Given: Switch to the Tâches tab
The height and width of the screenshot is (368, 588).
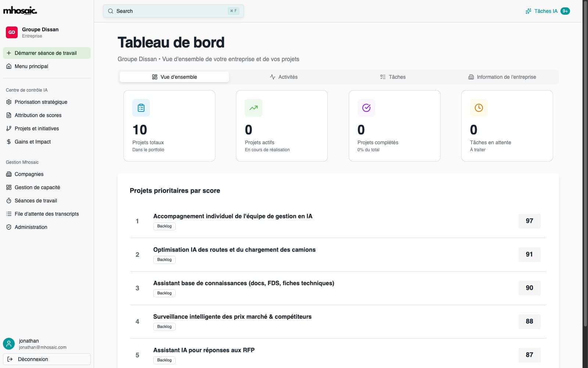Looking at the screenshot, I should (x=393, y=77).
